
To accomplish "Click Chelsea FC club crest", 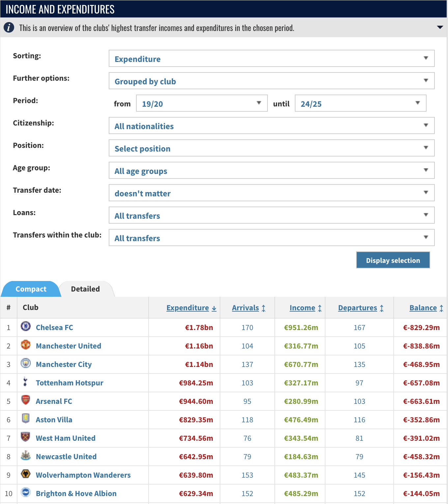I will 26,326.
